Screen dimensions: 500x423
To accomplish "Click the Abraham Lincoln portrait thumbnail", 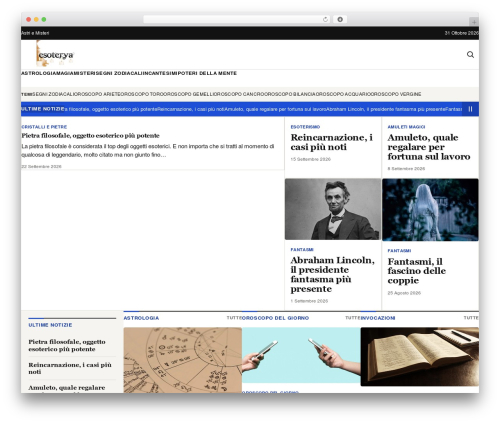I will (x=333, y=209).
